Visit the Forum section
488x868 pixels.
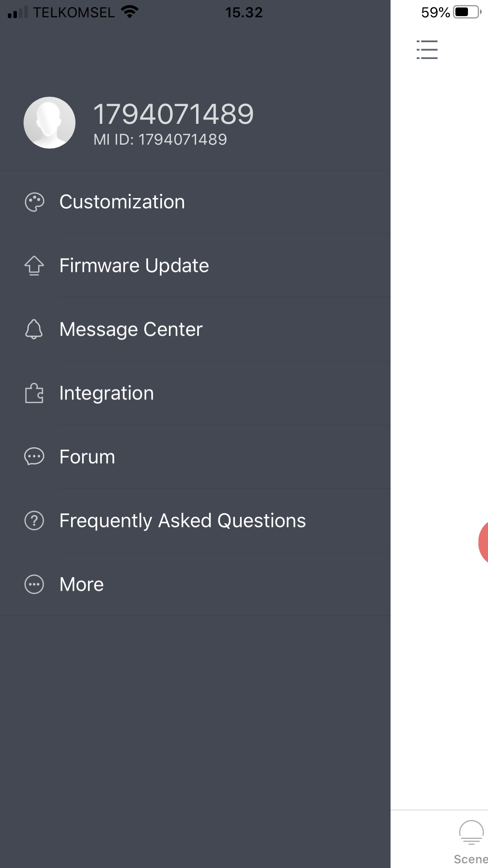86,457
